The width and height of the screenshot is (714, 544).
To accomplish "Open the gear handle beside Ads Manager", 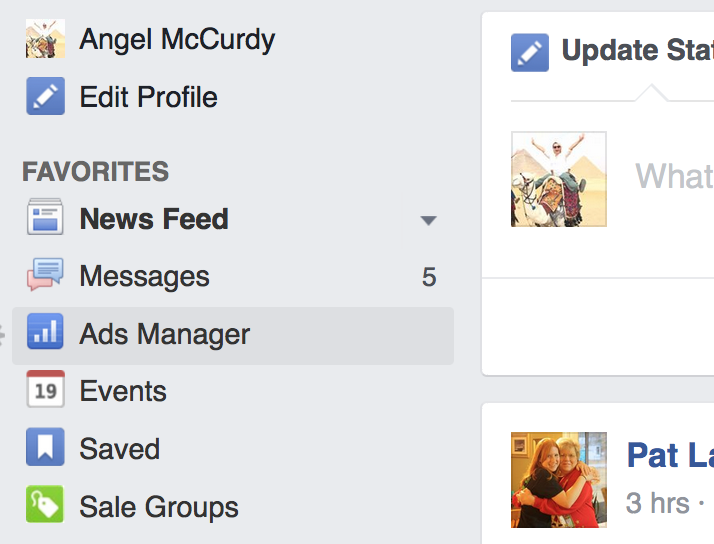I will (x=3, y=335).
